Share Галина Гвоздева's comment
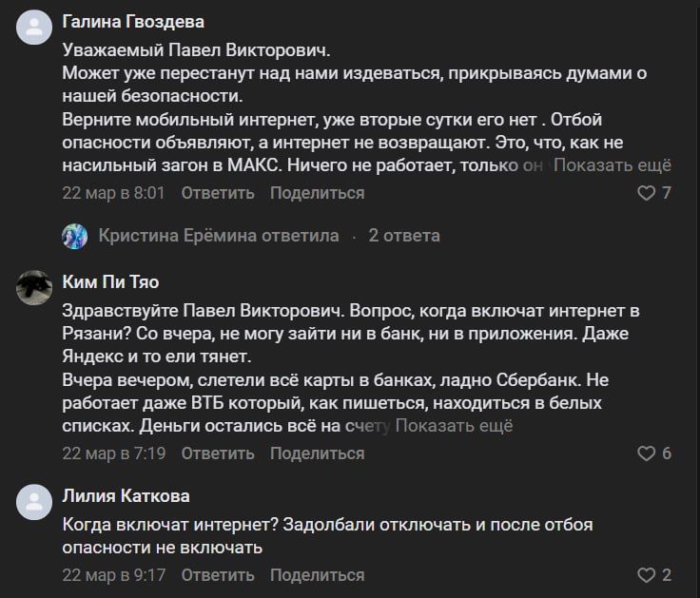700x598 pixels. pyautogui.click(x=317, y=193)
